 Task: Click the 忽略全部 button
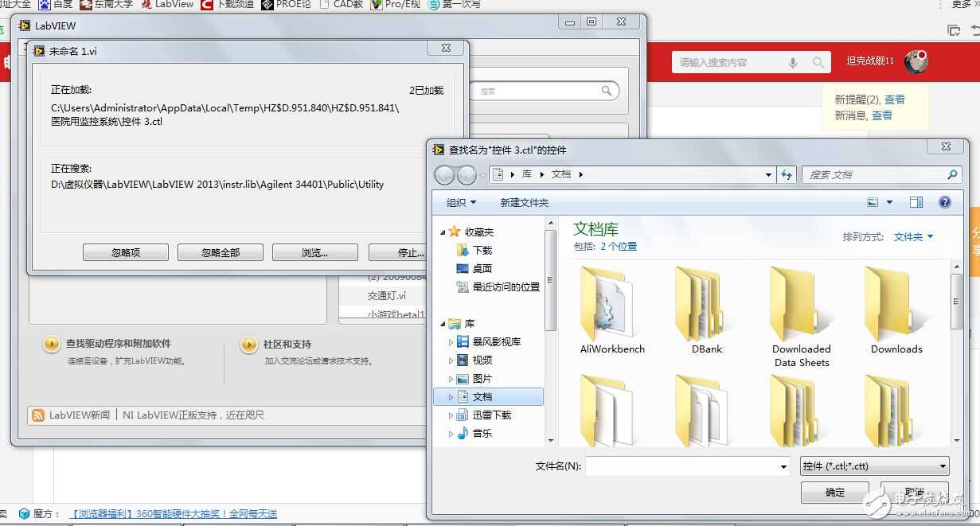coord(221,252)
